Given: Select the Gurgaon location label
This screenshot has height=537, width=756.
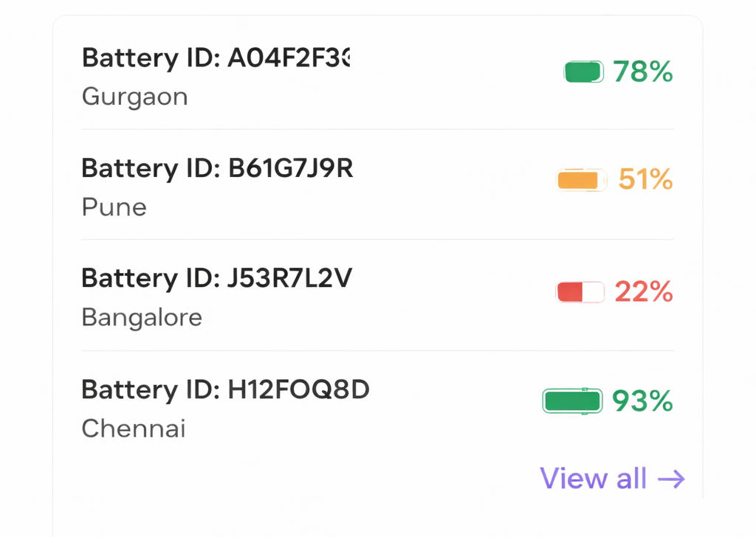Looking at the screenshot, I should (x=134, y=97).
